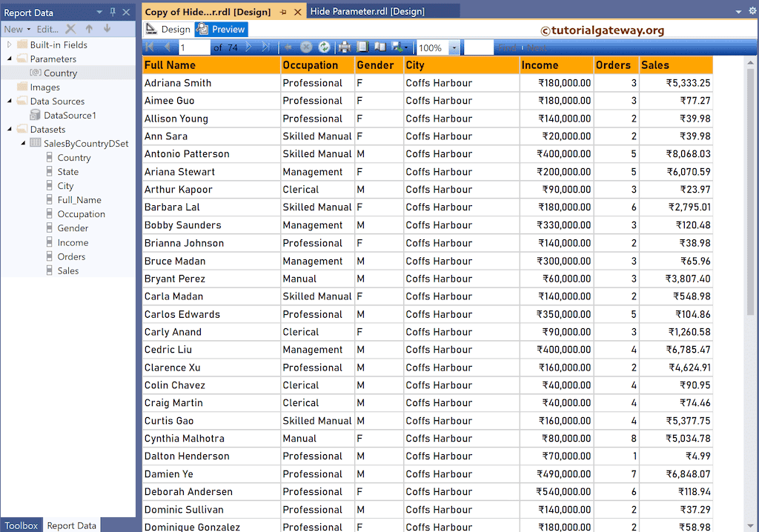Screen dimensions: 759x532
Task: Delete the selected parameter in Report Data
Action: tap(70, 28)
